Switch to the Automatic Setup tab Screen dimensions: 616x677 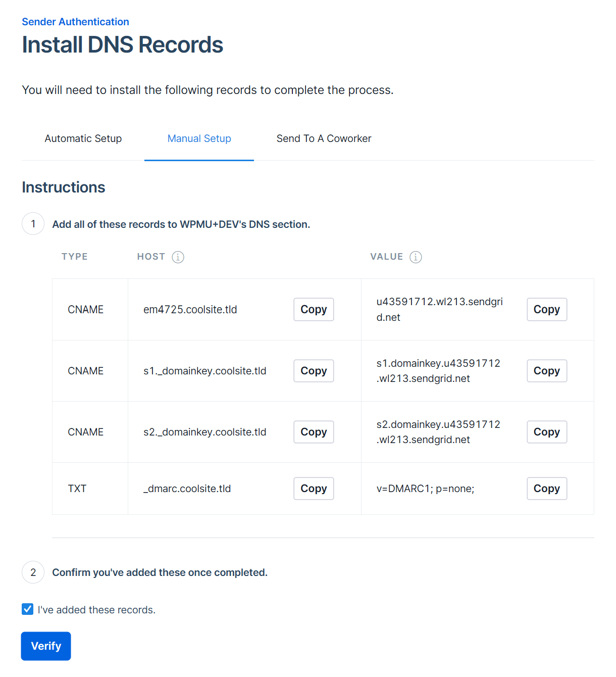tap(83, 138)
